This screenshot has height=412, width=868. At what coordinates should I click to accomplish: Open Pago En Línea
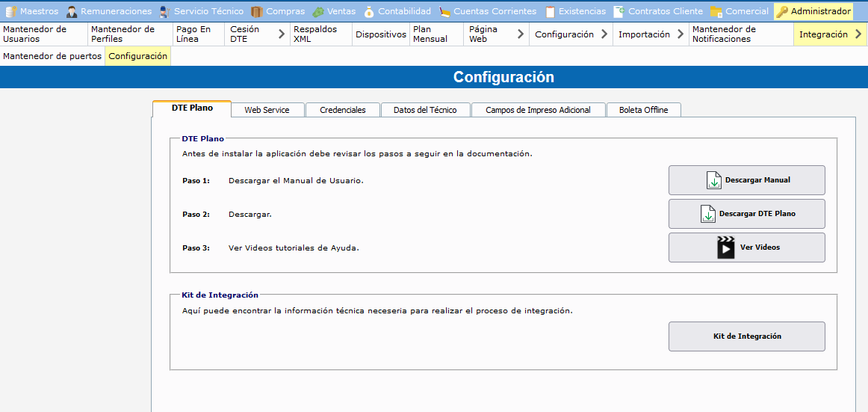[x=198, y=34]
